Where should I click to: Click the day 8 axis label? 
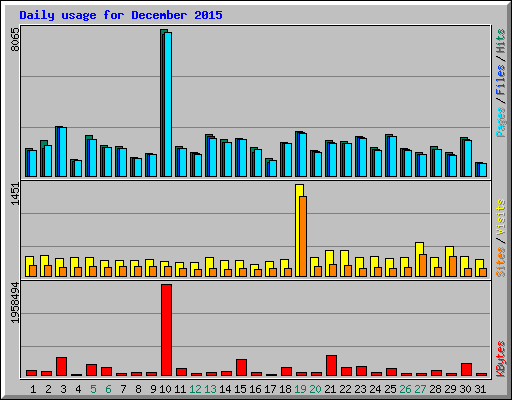tap(138, 389)
